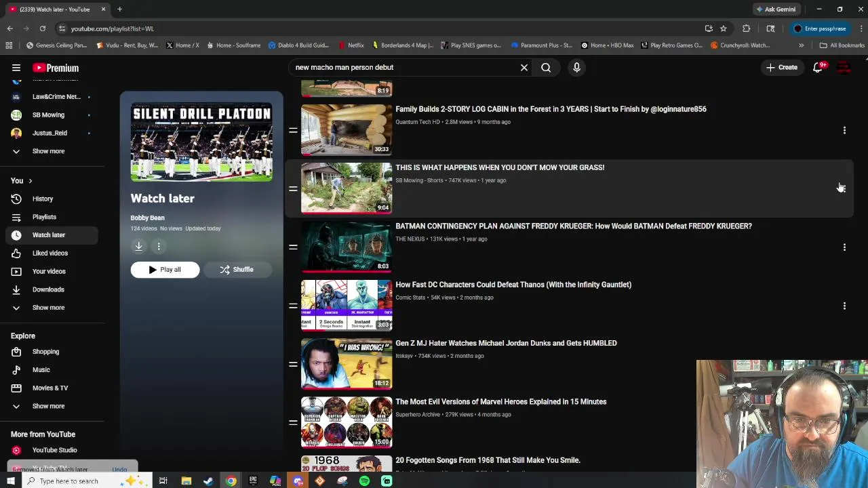
Task: Open the account avatar menu
Action: click(x=844, y=67)
